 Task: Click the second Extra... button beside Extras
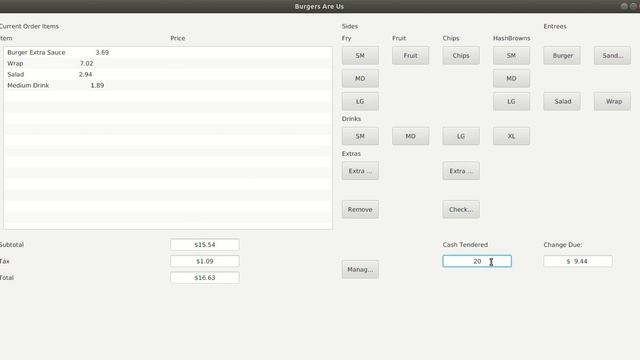pos(461,171)
